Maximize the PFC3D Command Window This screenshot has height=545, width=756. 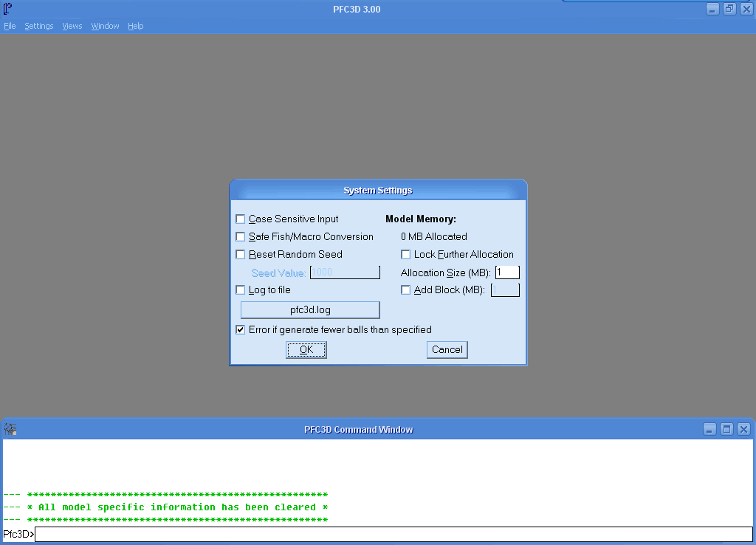[727, 429]
